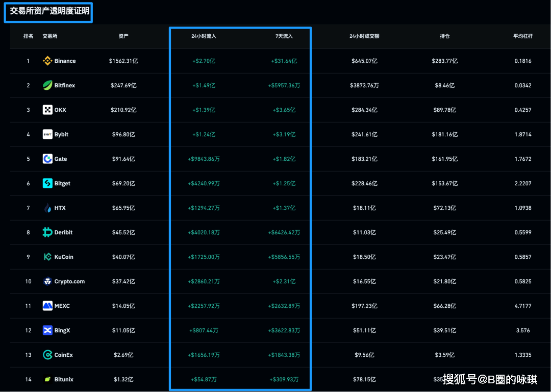Click the Binance logo icon
The image size is (551, 392).
pos(47,61)
